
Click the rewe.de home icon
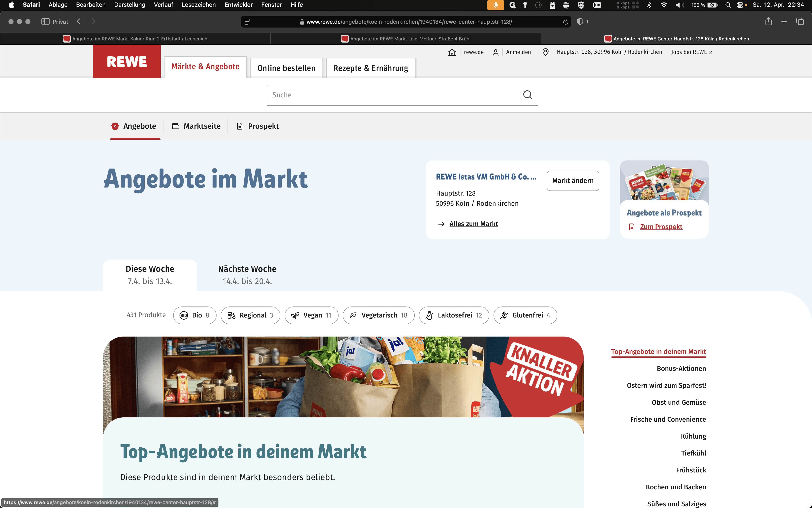[x=452, y=52]
